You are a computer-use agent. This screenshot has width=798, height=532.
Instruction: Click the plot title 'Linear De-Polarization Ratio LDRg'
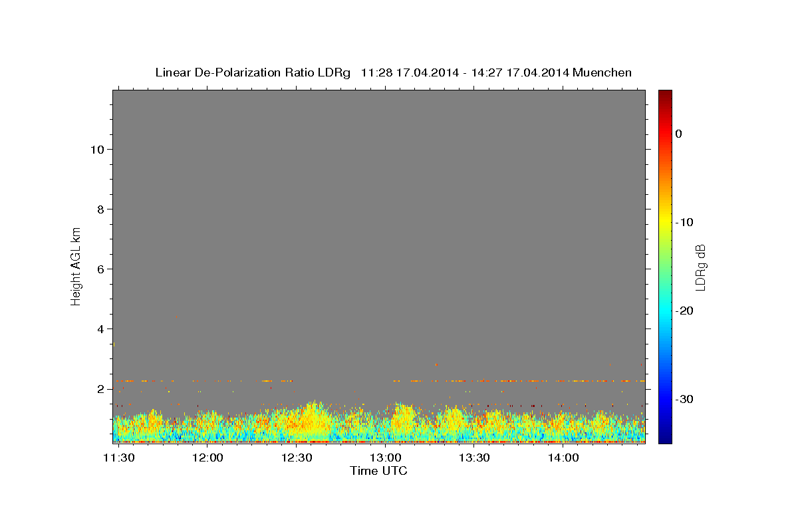pyautogui.click(x=253, y=72)
